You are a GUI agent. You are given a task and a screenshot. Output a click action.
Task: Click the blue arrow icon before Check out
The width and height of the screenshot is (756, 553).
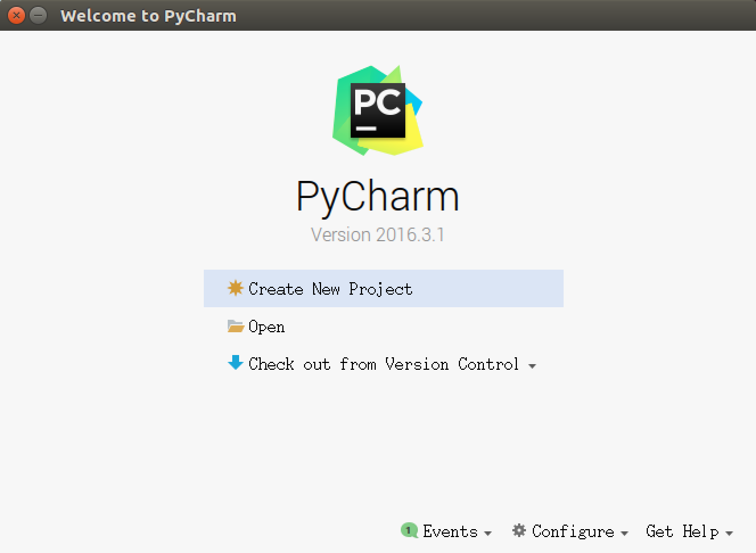coord(235,364)
